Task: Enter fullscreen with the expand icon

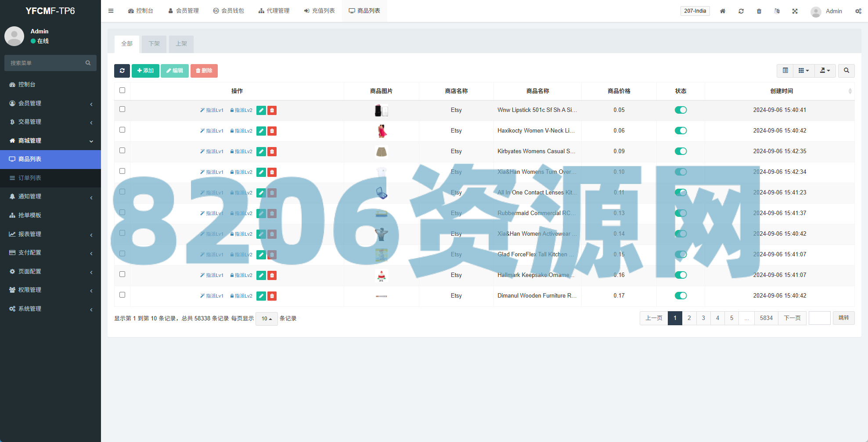Action: [x=795, y=11]
